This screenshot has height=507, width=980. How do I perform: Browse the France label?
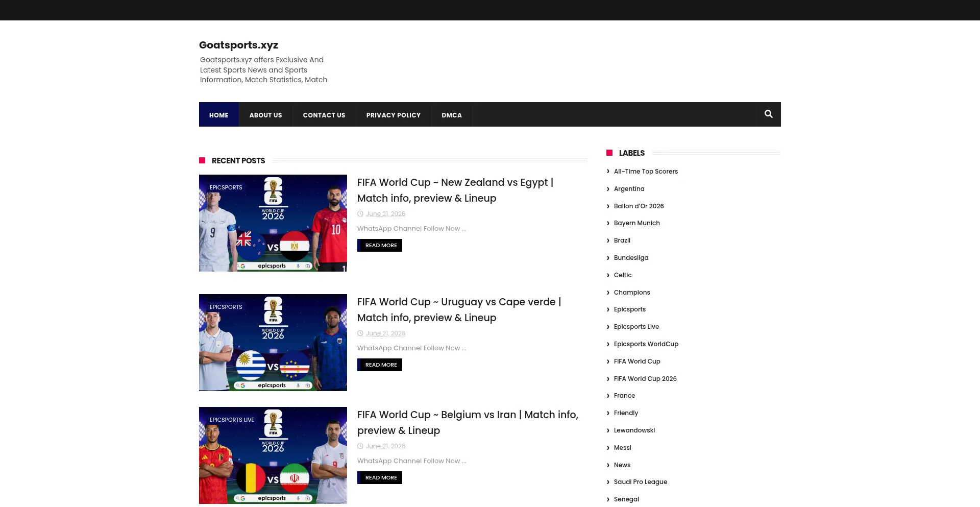pyautogui.click(x=624, y=396)
